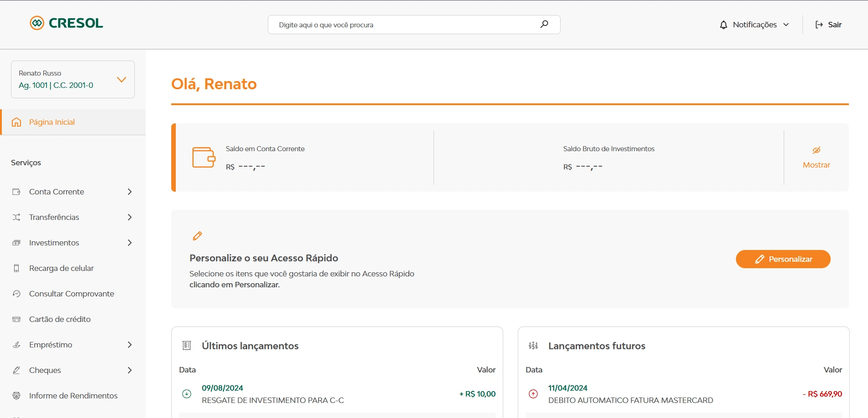Image resolution: width=868 pixels, height=418 pixels.
Task: Click the notifications bell icon
Action: (724, 25)
